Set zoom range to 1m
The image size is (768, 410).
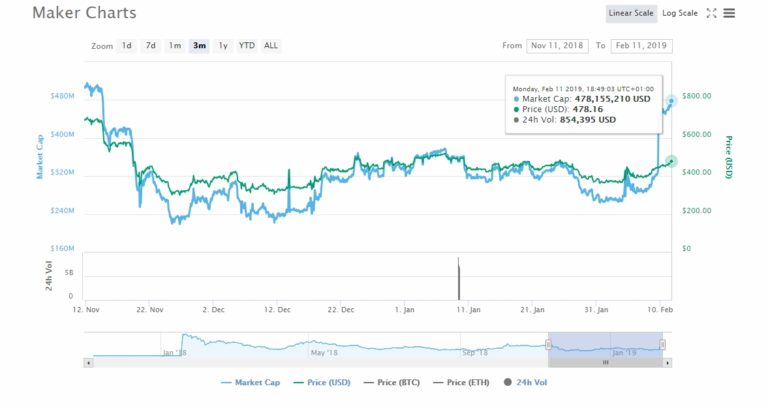coord(175,46)
